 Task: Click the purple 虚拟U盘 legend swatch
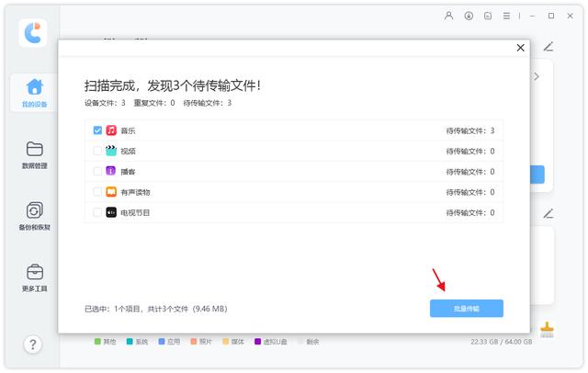click(257, 342)
